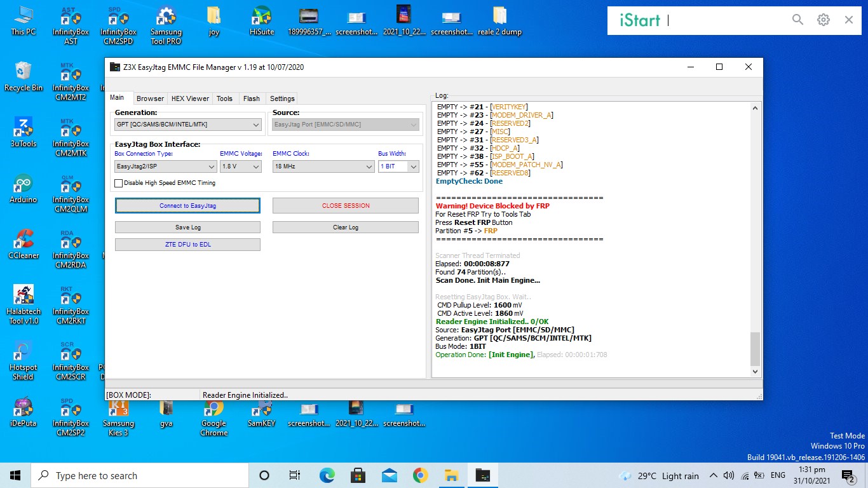Open the taskbar clock and date
The width and height of the screenshot is (868, 488).
tap(811, 475)
